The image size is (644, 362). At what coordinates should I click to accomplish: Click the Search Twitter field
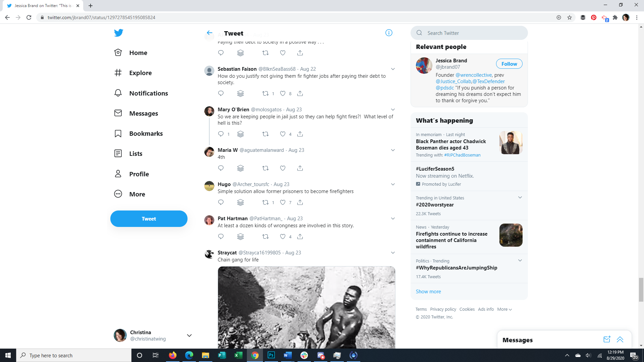coord(473,33)
